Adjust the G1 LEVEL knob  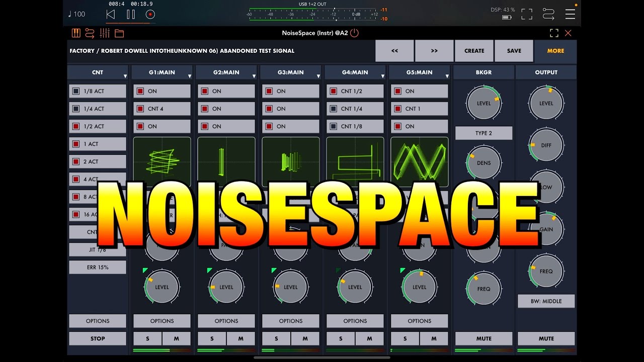pyautogui.click(x=162, y=287)
